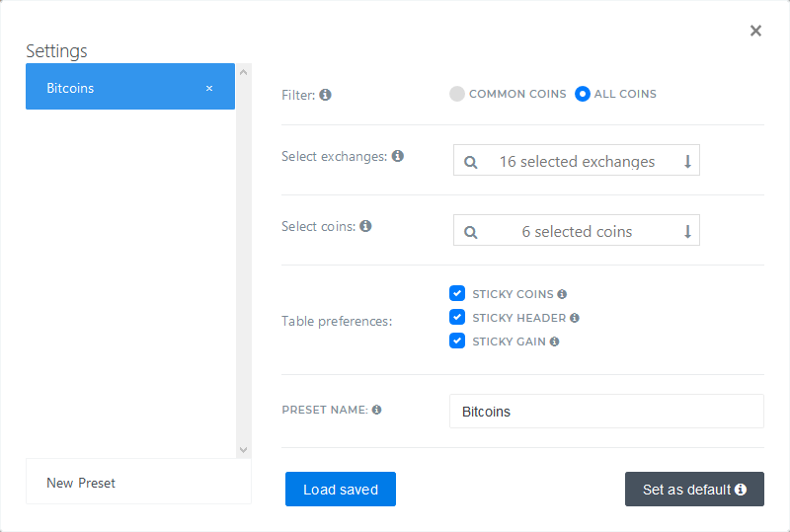The height and width of the screenshot is (532, 790).
Task: Click the down arrow in coins selector
Action: 687,231
